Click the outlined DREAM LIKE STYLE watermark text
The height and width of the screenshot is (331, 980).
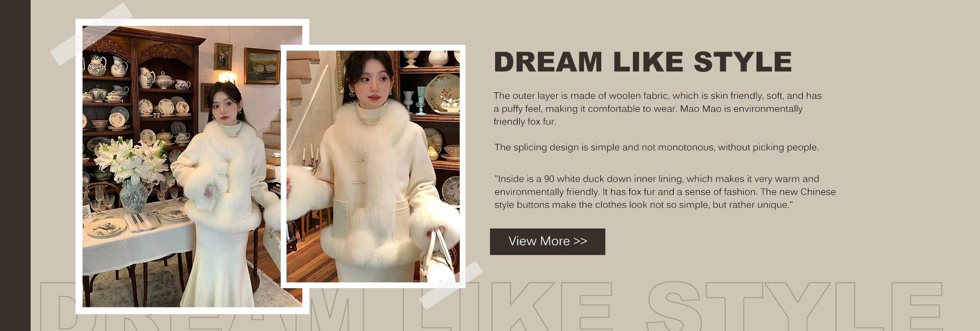point(490,306)
